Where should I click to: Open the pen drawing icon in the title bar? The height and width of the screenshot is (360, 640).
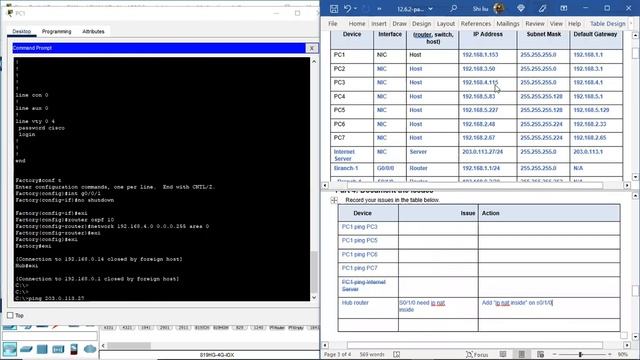[542, 9]
